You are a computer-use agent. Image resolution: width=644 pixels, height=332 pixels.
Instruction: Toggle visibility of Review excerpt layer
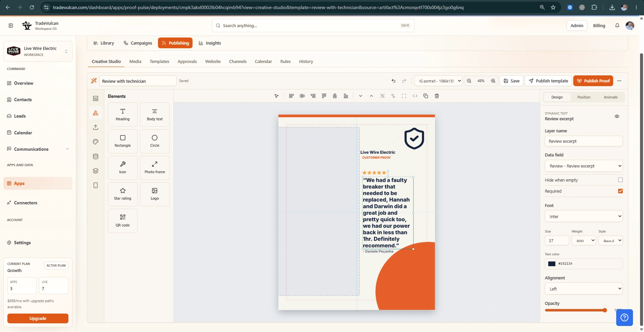(x=617, y=116)
